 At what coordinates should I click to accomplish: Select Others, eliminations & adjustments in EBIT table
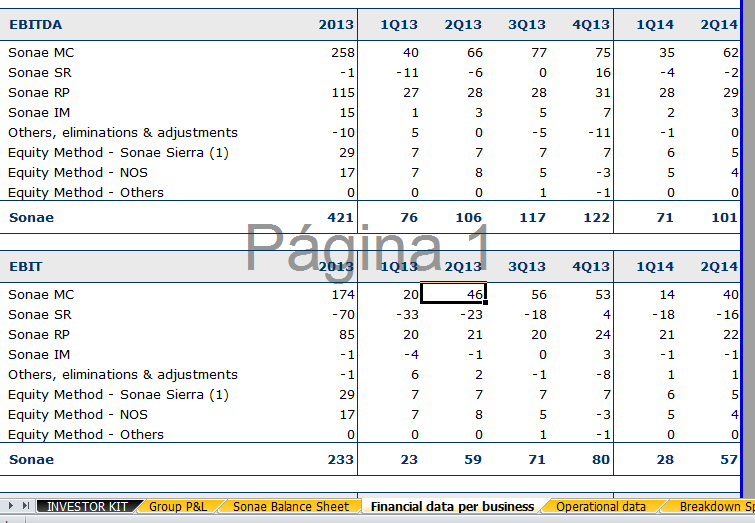pos(123,375)
